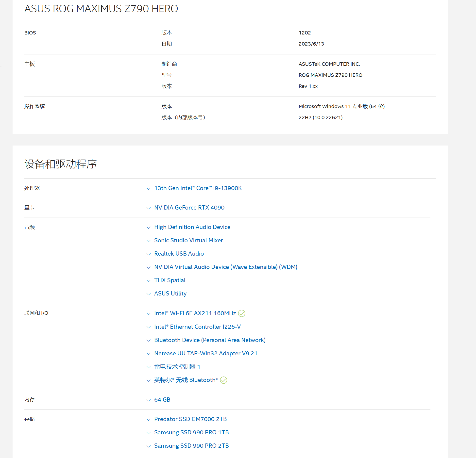This screenshot has width=476, height=458.
Task: Expand chevron beside Sonic Studio Virtual Mixer
Action: coord(148,241)
